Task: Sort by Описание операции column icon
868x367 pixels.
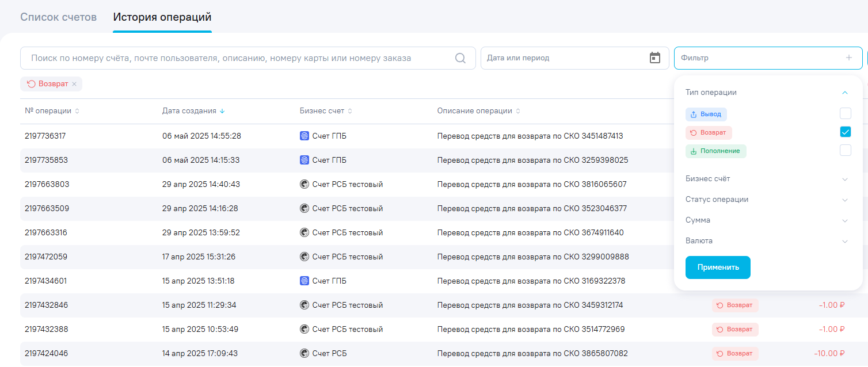Action: tap(518, 111)
